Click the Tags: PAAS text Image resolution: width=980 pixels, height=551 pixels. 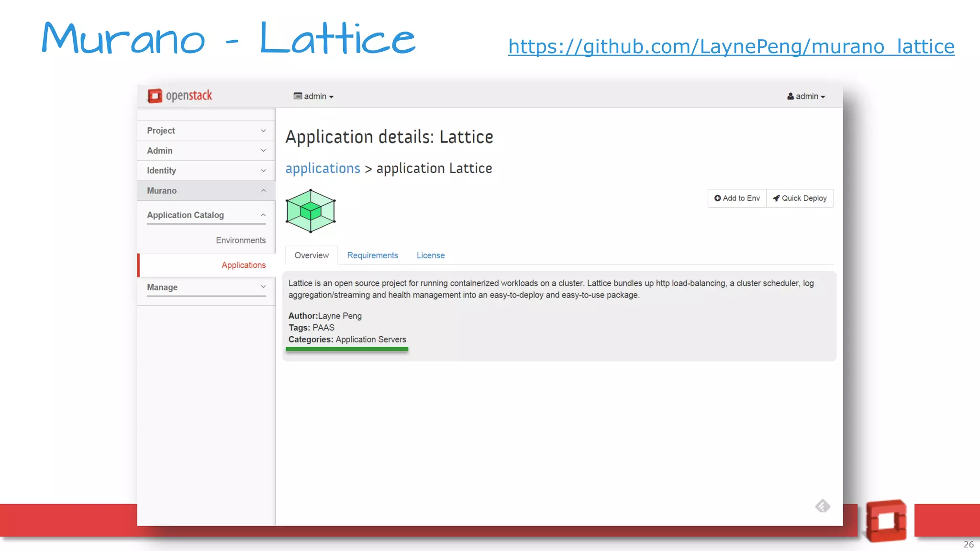tap(312, 328)
